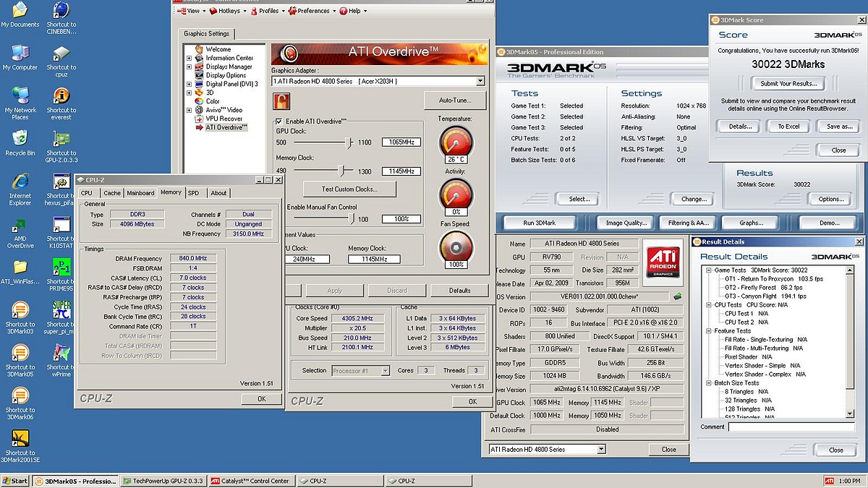Click Run 3DMark button
Screen dimensions: 868x488
[x=540, y=223]
